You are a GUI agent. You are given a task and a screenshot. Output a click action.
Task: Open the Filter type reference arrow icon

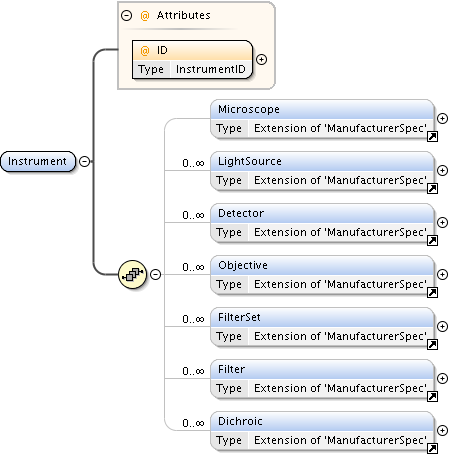click(432, 396)
